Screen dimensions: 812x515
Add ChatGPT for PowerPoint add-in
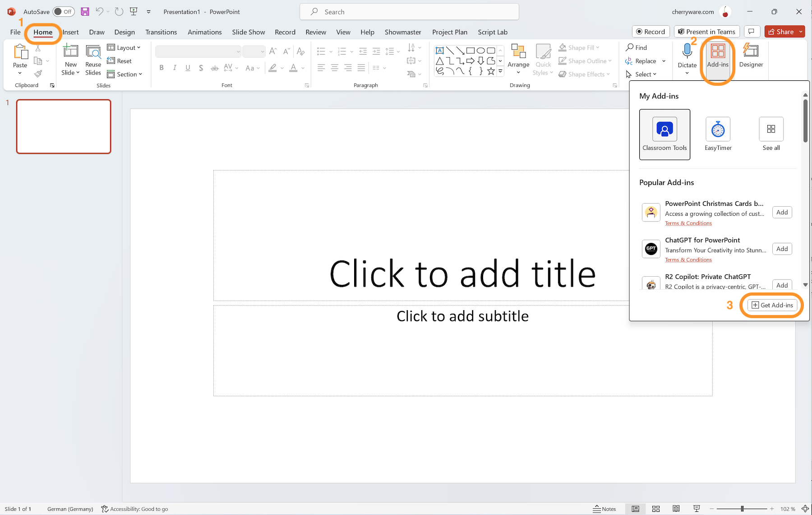(782, 249)
